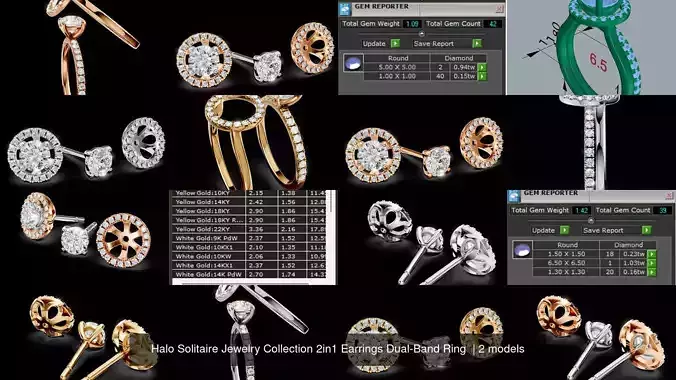Click the green arrow beside 0.15tw
Image resolution: width=676 pixels, height=380 pixels.
point(482,76)
